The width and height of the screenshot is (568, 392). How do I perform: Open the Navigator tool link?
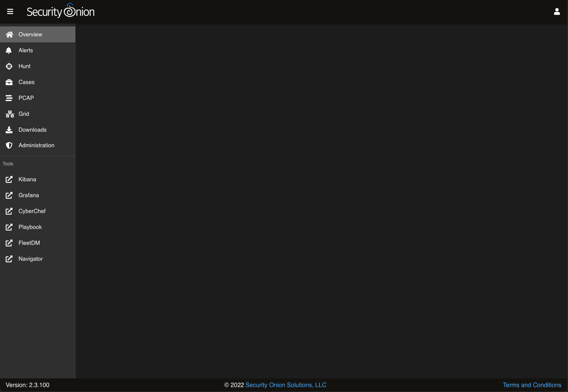37,259
